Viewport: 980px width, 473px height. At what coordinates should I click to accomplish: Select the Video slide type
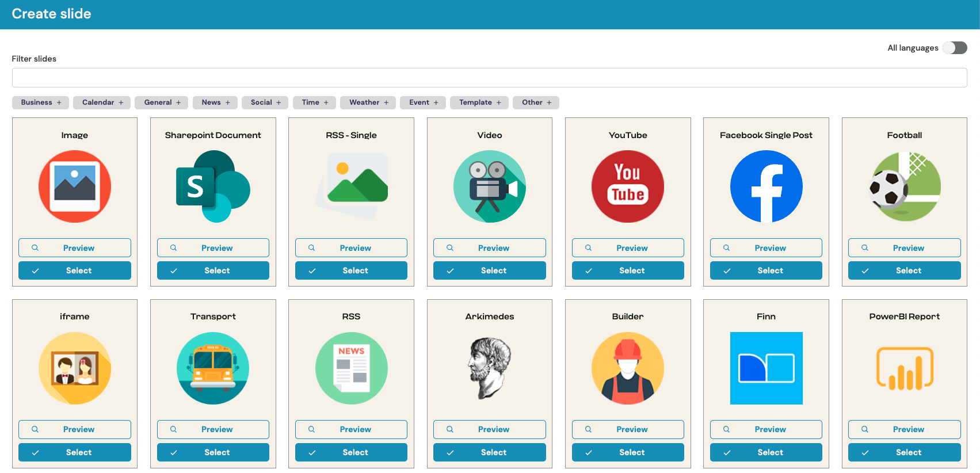point(490,270)
